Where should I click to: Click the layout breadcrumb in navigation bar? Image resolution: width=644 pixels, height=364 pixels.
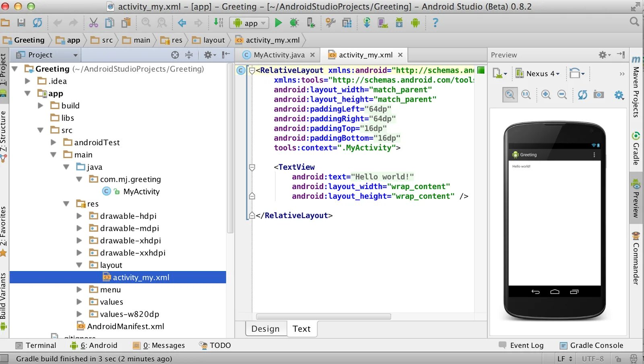(208, 40)
